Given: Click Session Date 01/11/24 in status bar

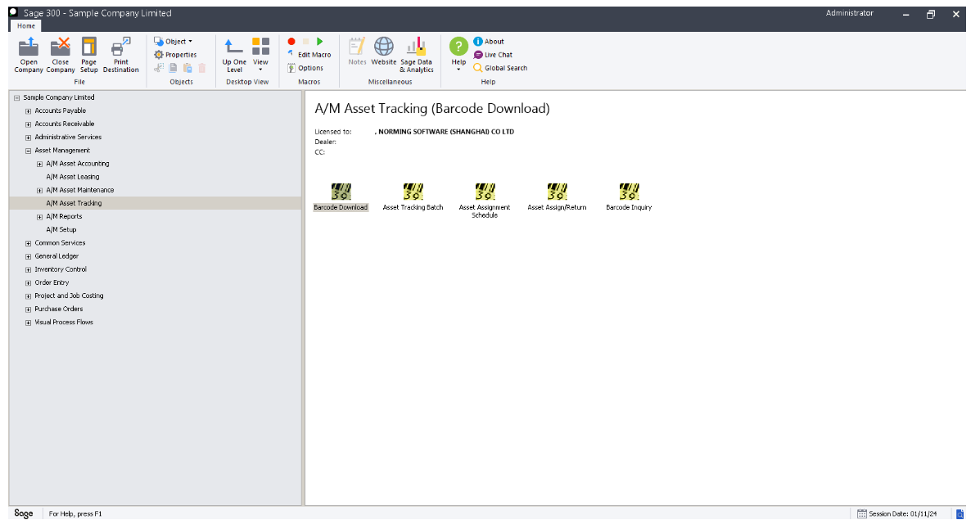Looking at the screenshot, I should point(902,513).
